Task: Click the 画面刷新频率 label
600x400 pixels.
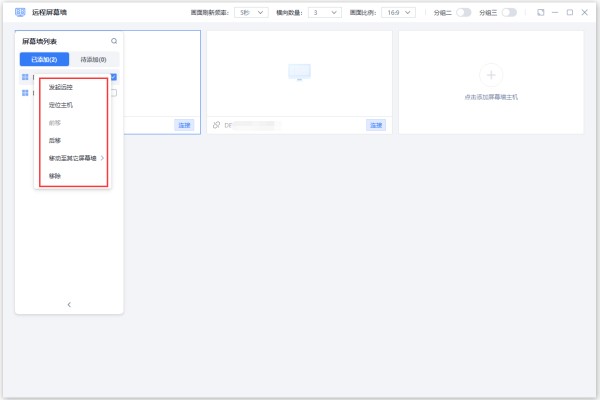Action: click(x=210, y=13)
